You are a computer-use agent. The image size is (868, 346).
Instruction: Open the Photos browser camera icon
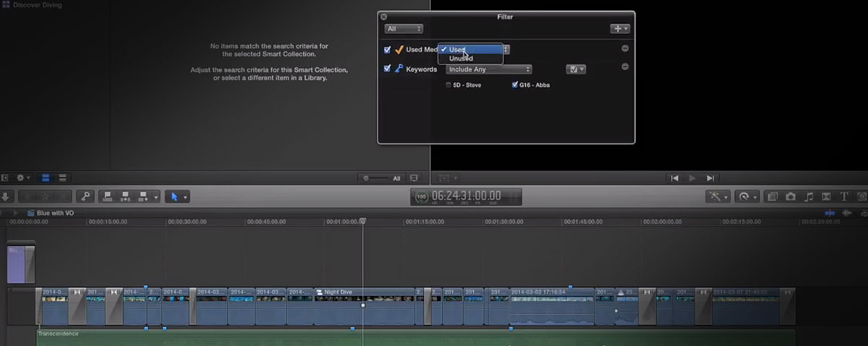(791, 196)
